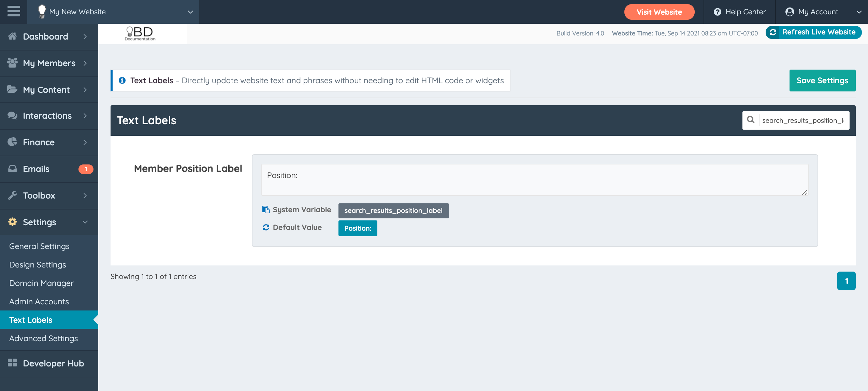The width and height of the screenshot is (868, 391).
Task: Click the BD Documentation logo
Action: pyautogui.click(x=140, y=33)
